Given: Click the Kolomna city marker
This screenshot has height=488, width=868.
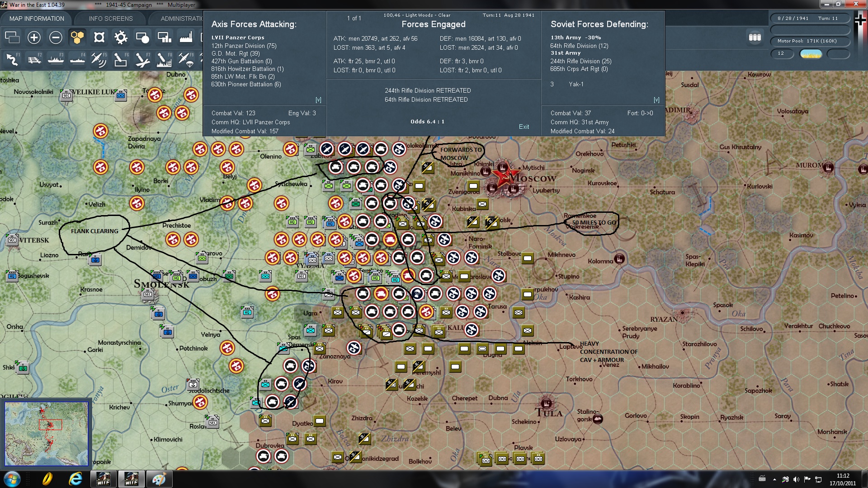Looking at the screenshot, I should click(619, 259).
